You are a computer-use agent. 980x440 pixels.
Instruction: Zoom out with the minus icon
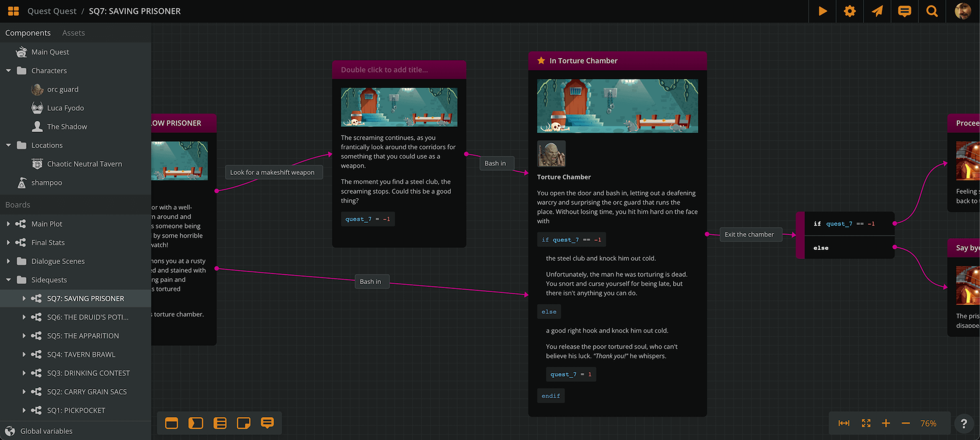(906, 423)
